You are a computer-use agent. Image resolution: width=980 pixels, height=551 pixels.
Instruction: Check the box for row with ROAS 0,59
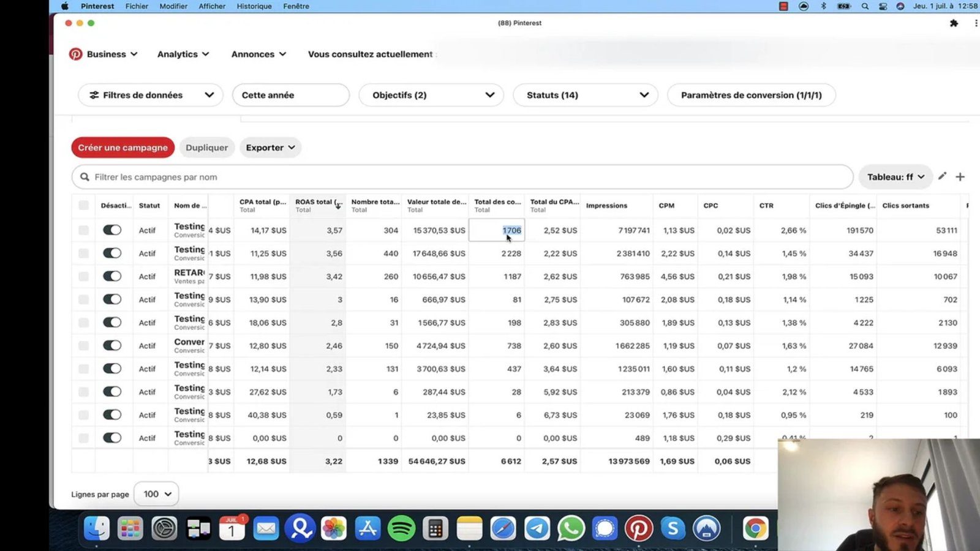click(x=83, y=415)
